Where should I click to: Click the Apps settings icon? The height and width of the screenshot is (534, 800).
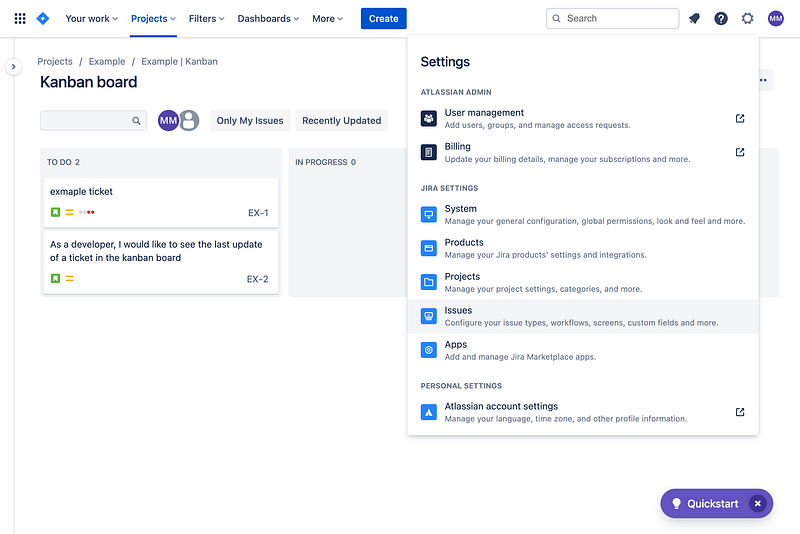click(429, 350)
